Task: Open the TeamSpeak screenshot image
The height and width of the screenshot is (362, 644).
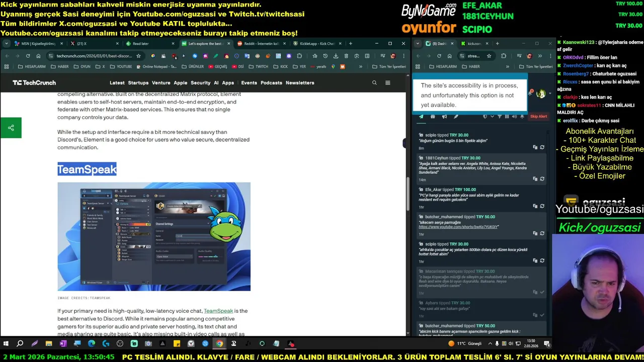Action: coord(154,236)
